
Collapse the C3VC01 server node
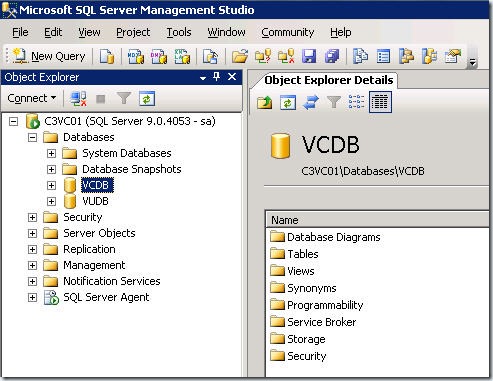click(x=13, y=121)
